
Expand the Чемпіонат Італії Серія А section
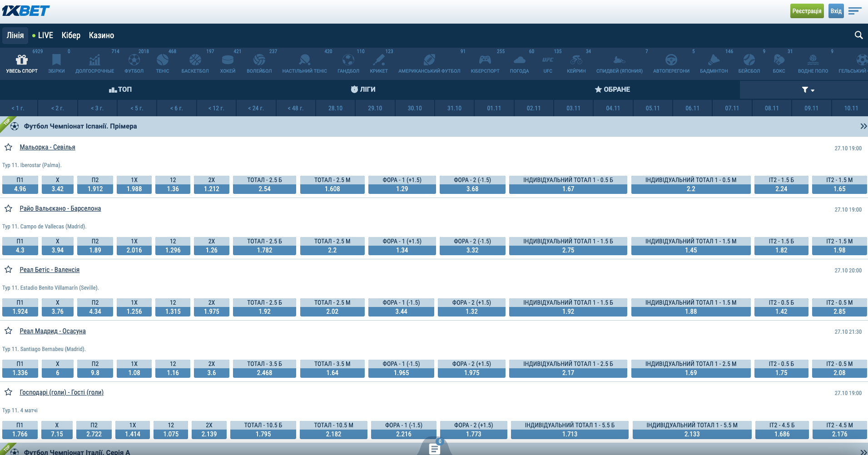(x=863, y=452)
